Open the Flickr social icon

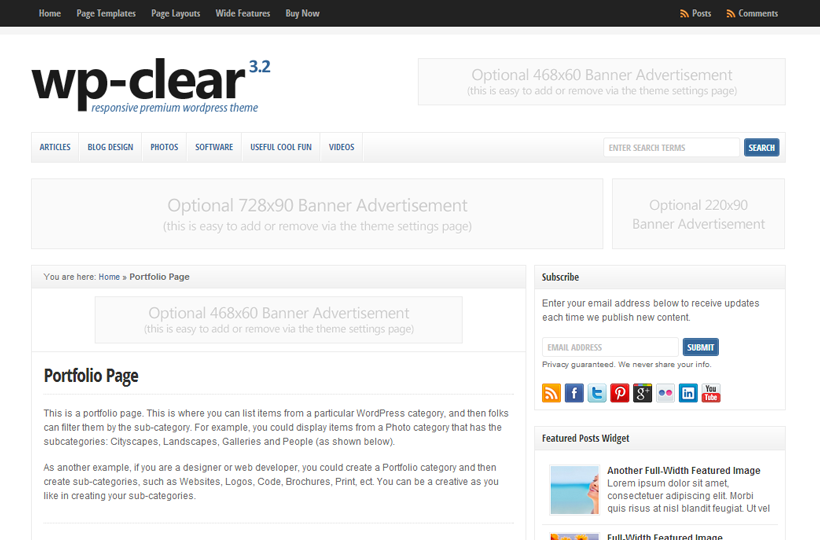coord(665,393)
